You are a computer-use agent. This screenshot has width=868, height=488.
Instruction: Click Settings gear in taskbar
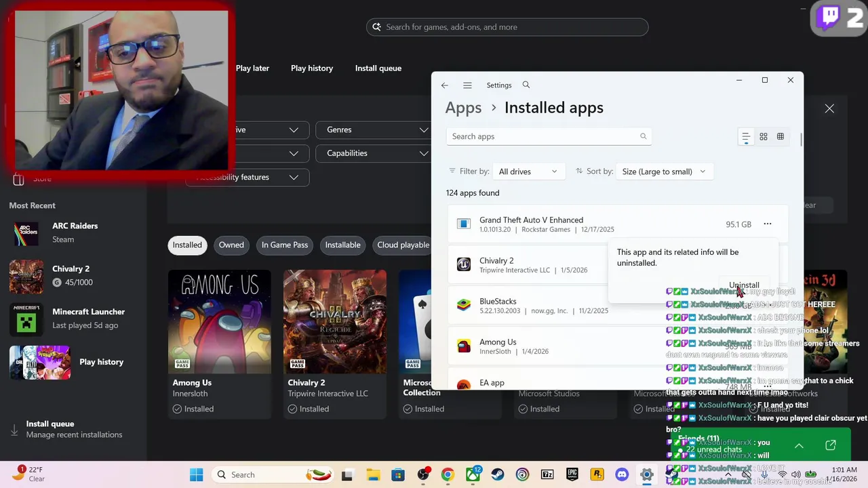[x=647, y=474]
